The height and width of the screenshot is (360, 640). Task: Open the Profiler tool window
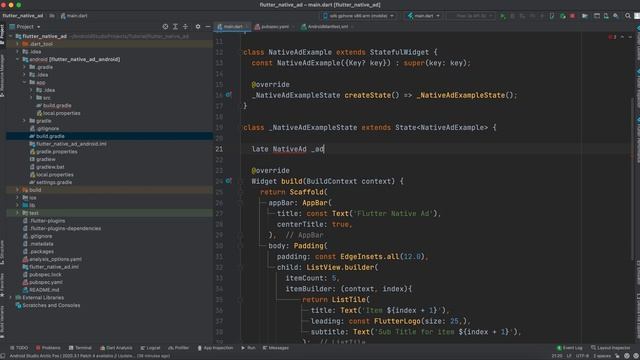click(179, 348)
